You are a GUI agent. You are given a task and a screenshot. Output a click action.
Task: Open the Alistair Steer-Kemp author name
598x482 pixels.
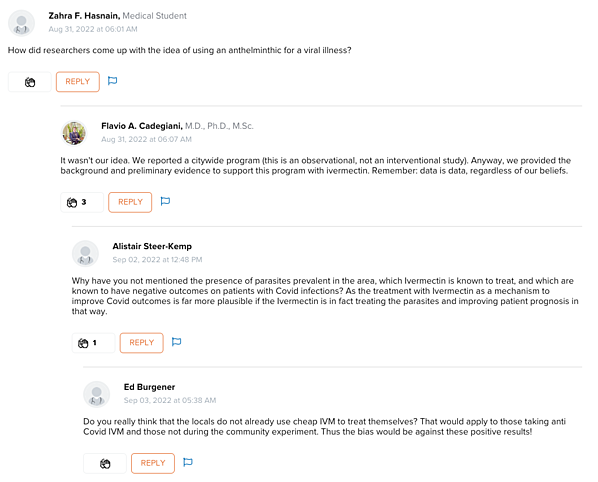click(x=152, y=246)
